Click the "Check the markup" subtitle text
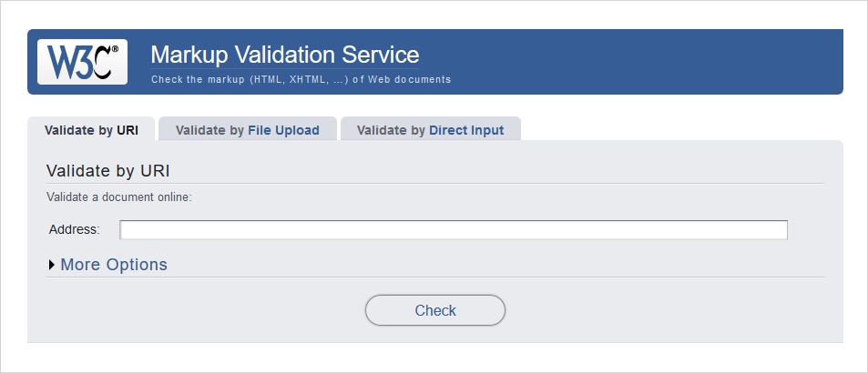Image resolution: width=868 pixels, height=373 pixels. tap(301, 79)
